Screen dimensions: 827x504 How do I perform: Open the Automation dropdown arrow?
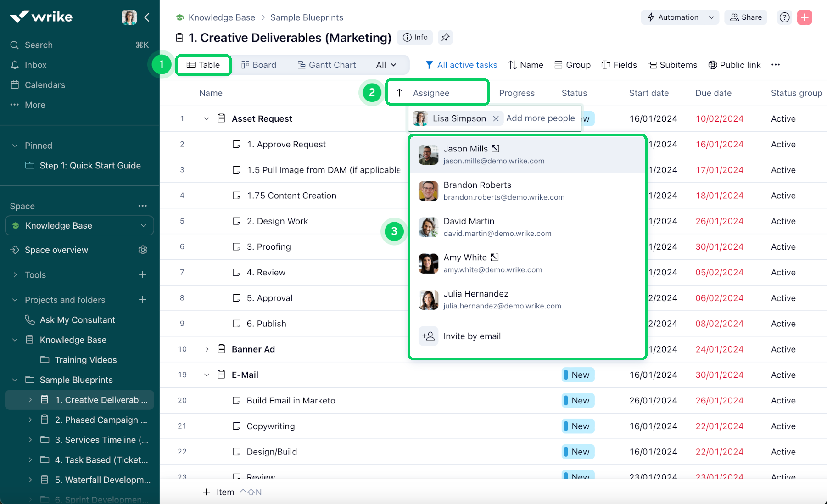click(x=711, y=17)
